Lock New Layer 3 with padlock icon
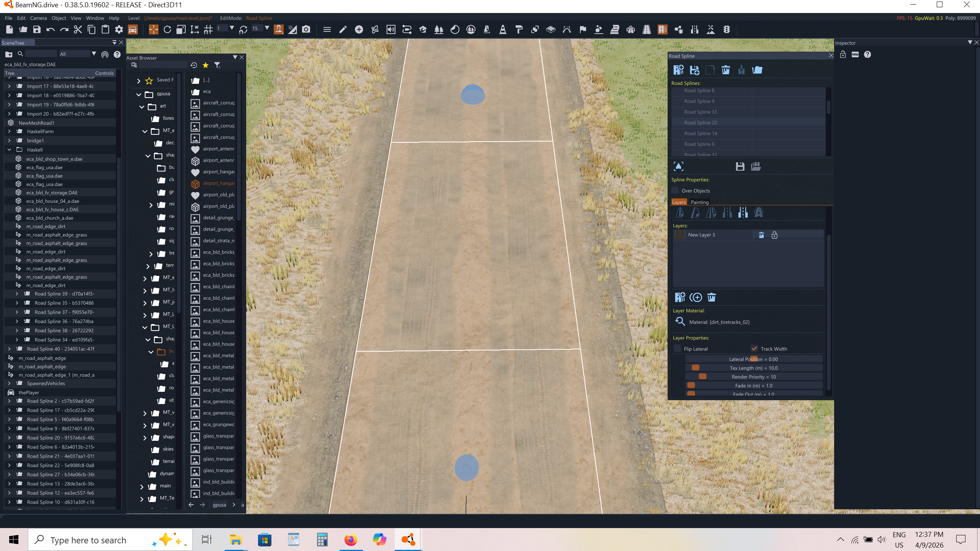Screen dimensions: 980x551 pos(774,235)
